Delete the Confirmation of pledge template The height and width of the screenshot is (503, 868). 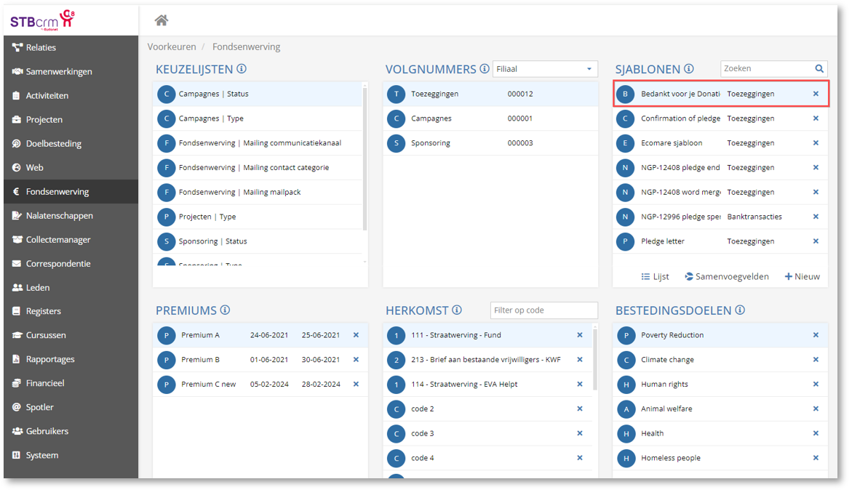pyautogui.click(x=816, y=118)
